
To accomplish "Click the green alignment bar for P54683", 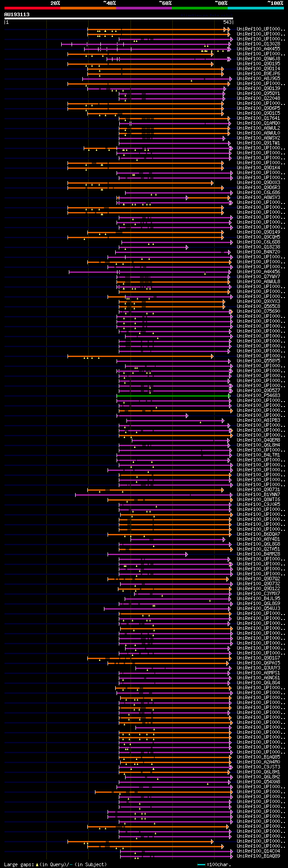I will coord(173,396).
